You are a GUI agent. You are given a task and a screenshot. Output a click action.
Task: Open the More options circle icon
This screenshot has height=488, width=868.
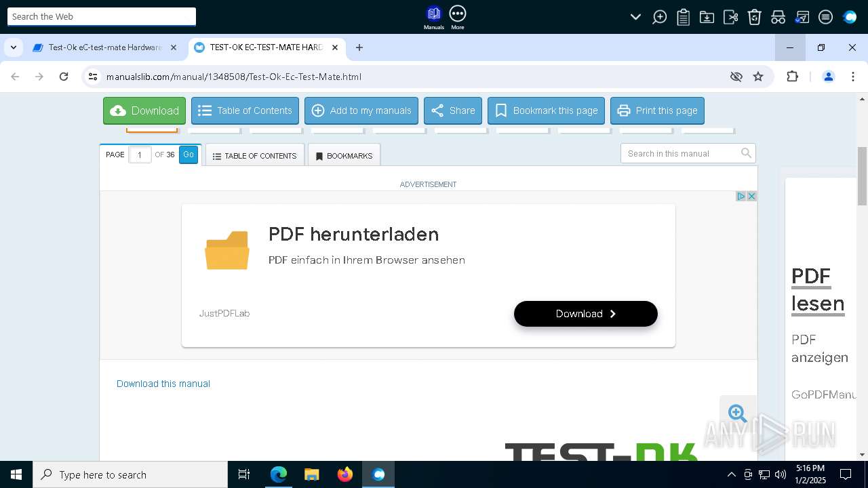(458, 18)
